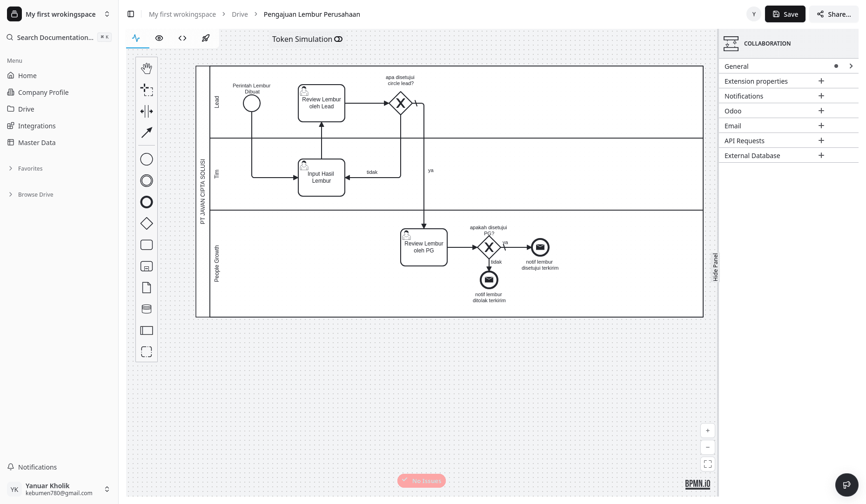Choose the Space tool
This screenshot has height=504, width=866.
147,111
